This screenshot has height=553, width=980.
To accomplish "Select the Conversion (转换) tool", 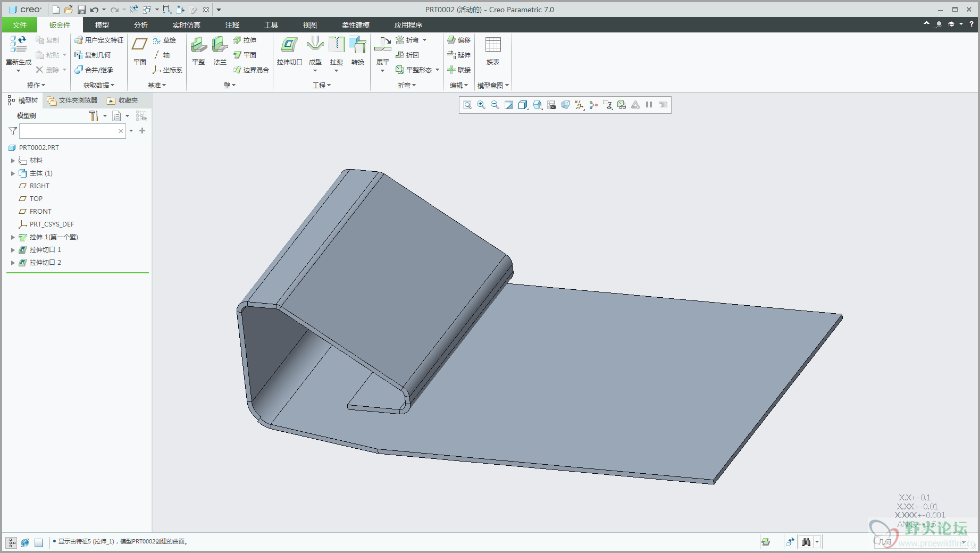I will 358,51.
